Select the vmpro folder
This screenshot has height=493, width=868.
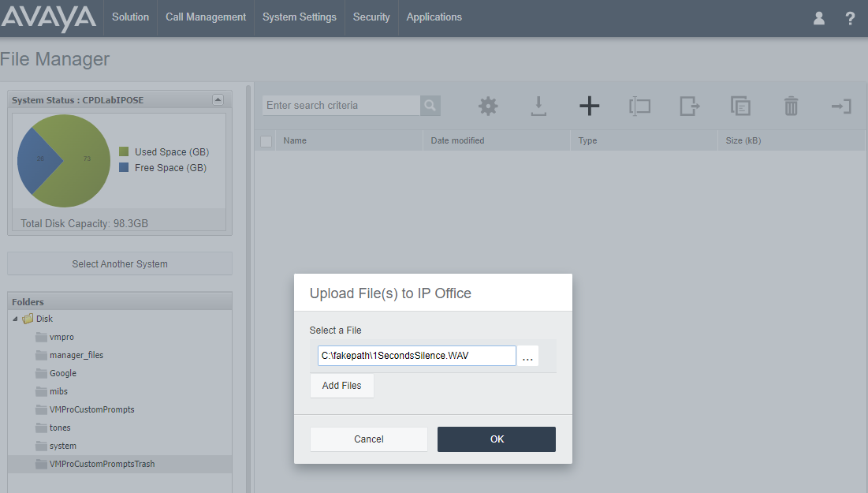[x=61, y=337]
